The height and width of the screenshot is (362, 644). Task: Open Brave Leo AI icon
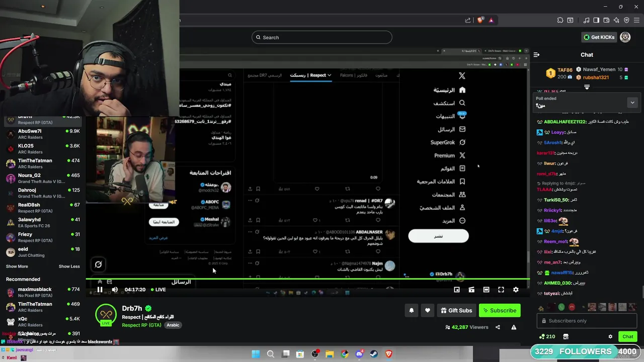[x=616, y=20]
